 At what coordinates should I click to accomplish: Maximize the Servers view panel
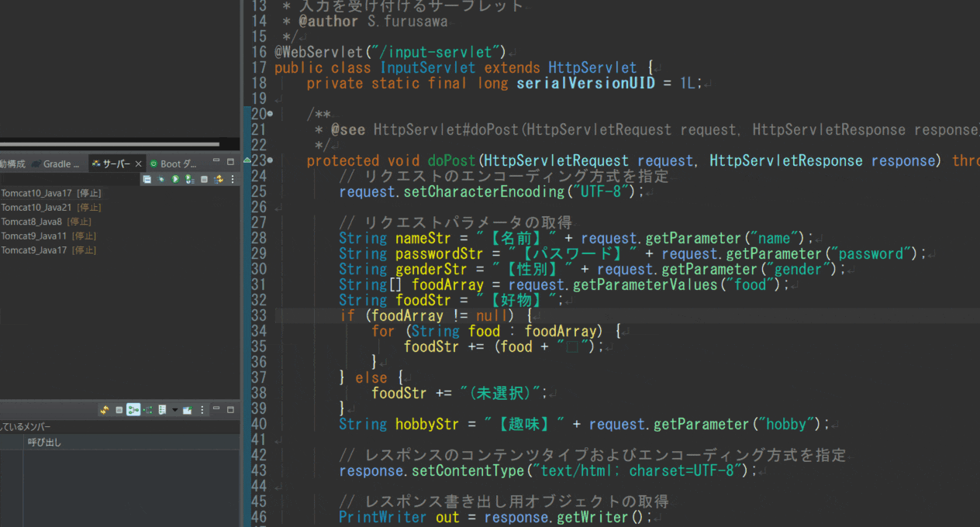tap(230, 162)
